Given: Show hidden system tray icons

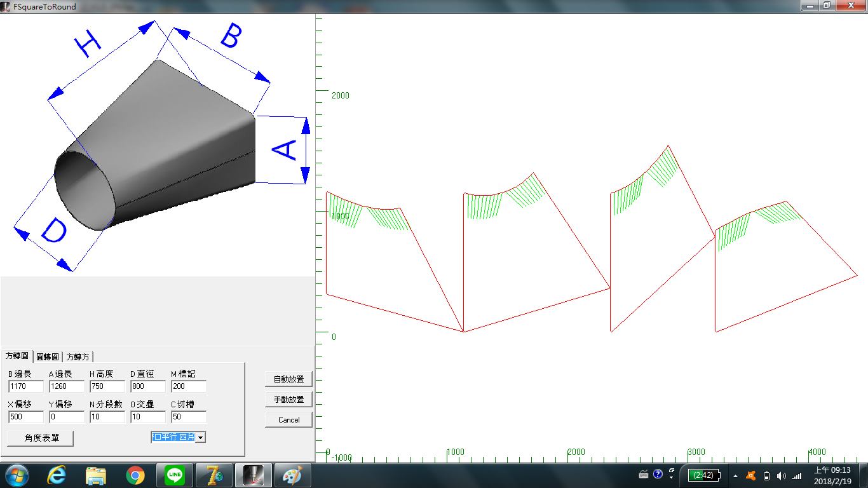Looking at the screenshot, I should click(735, 475).
